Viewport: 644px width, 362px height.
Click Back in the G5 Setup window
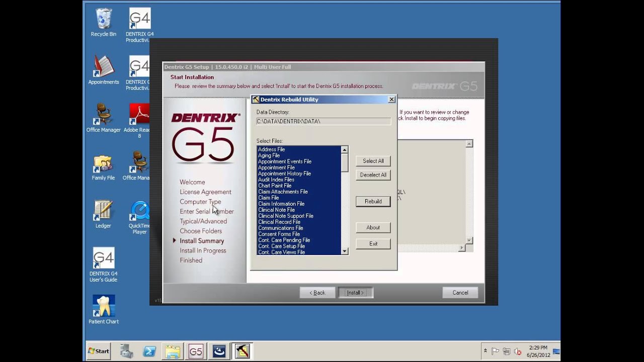click(317, 293)
